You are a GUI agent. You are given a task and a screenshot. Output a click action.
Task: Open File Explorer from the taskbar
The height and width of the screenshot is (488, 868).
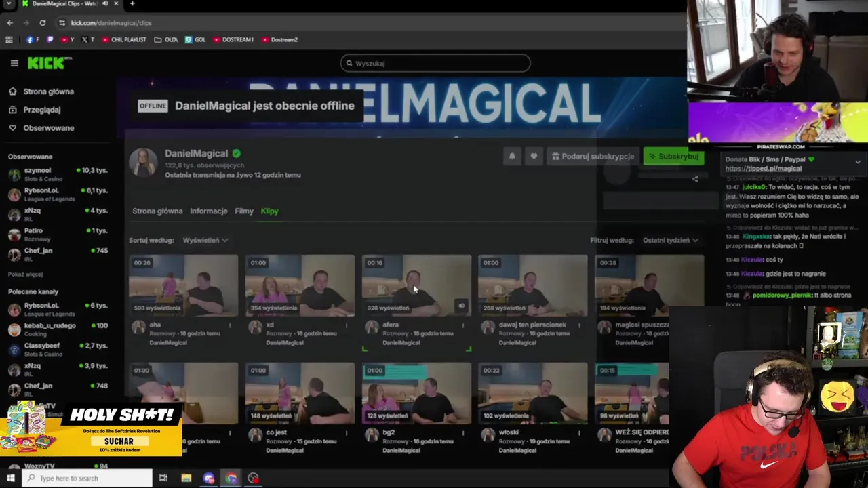(186, 479)
